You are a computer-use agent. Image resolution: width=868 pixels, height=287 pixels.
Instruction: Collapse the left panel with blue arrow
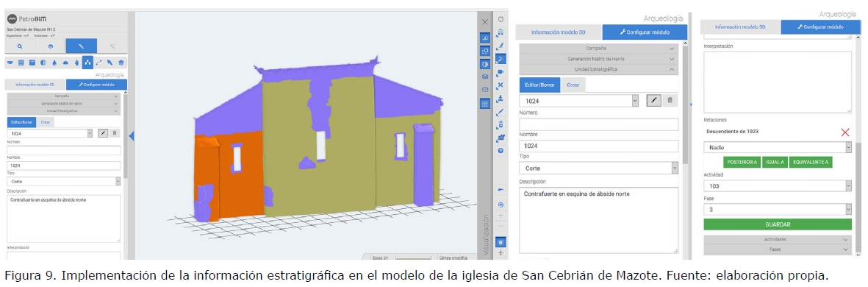132,135
